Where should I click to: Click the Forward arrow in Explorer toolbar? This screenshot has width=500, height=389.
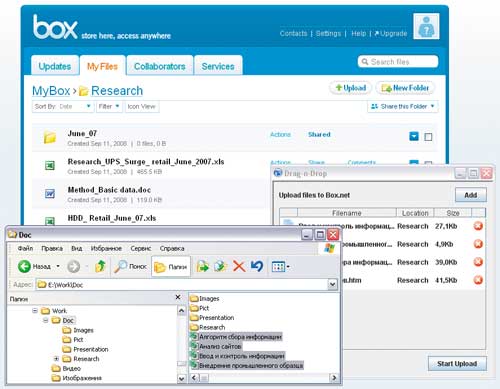tap(73, 266)
